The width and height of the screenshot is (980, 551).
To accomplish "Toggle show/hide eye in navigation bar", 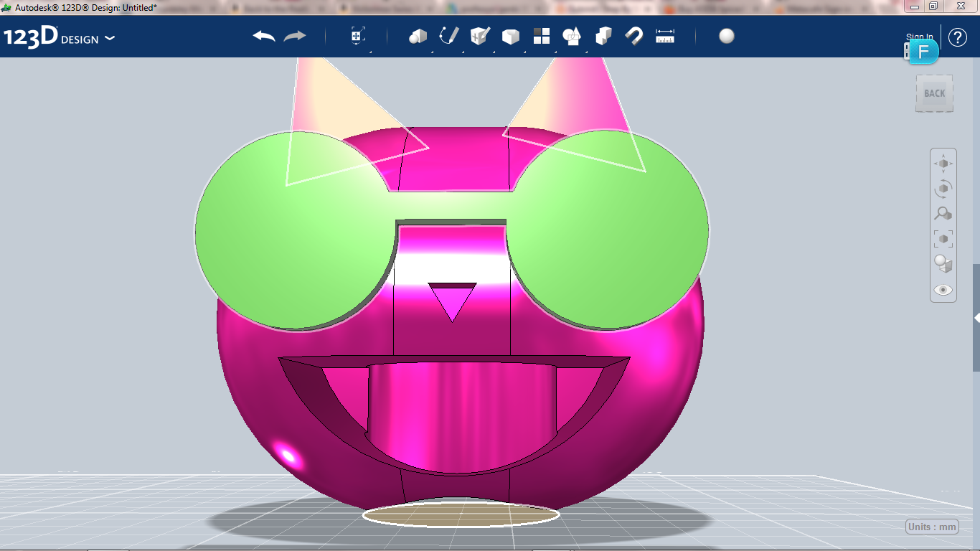I will [x=943, y=290].
